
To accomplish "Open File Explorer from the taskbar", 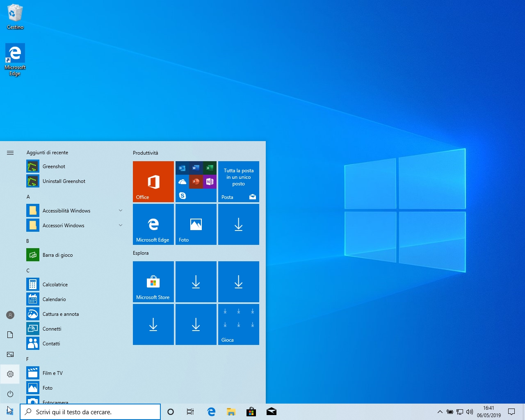I will click(231, 412).
